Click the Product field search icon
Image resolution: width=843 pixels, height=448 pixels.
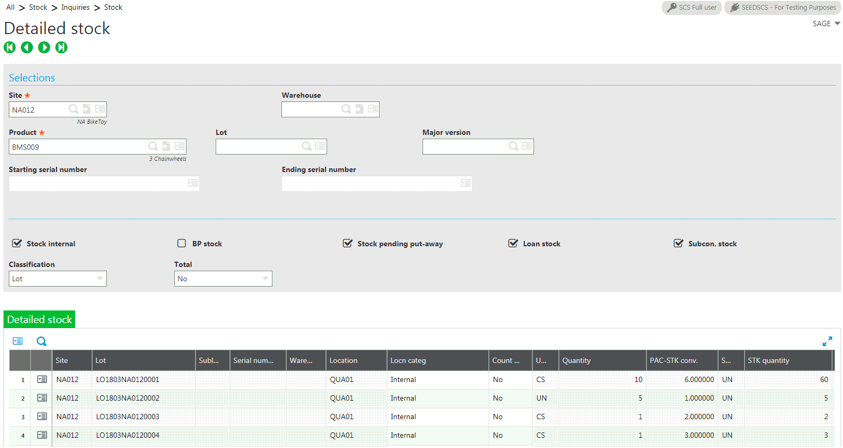[x=153, y=147]
